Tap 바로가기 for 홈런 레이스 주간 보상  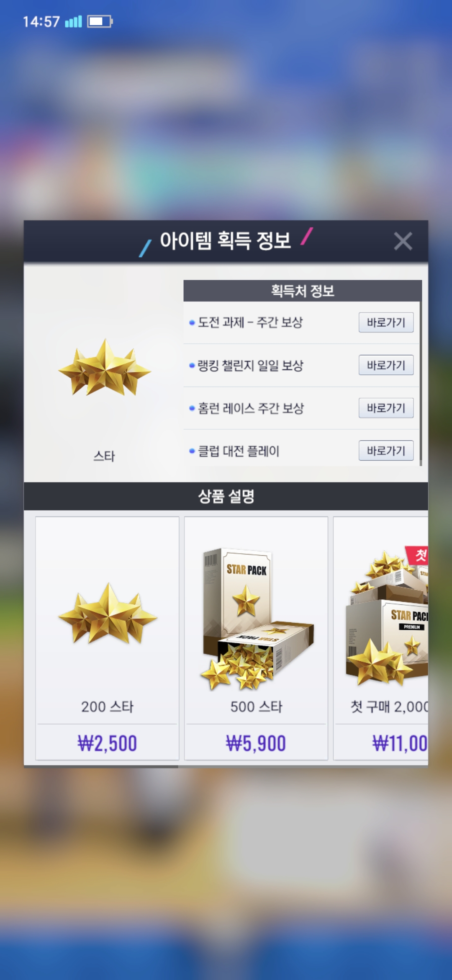coord(386,408)
